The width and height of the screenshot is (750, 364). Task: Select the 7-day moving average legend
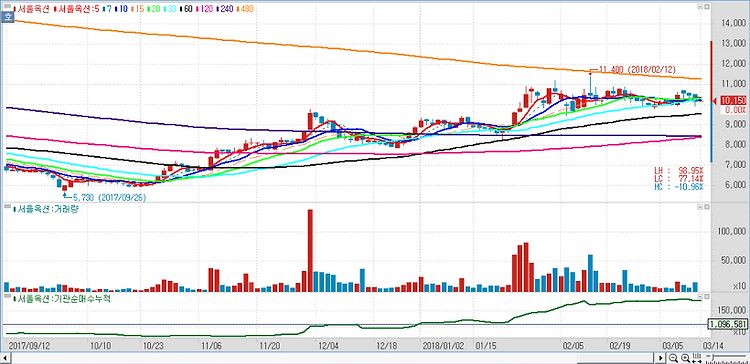coord(107,9)
